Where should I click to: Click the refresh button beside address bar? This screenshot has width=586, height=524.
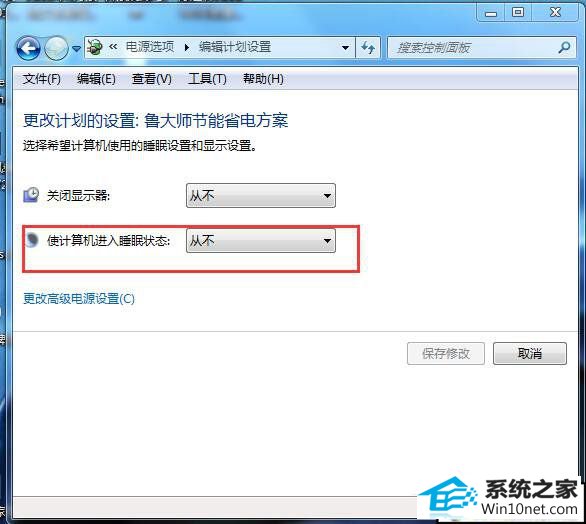coord(368,47)
